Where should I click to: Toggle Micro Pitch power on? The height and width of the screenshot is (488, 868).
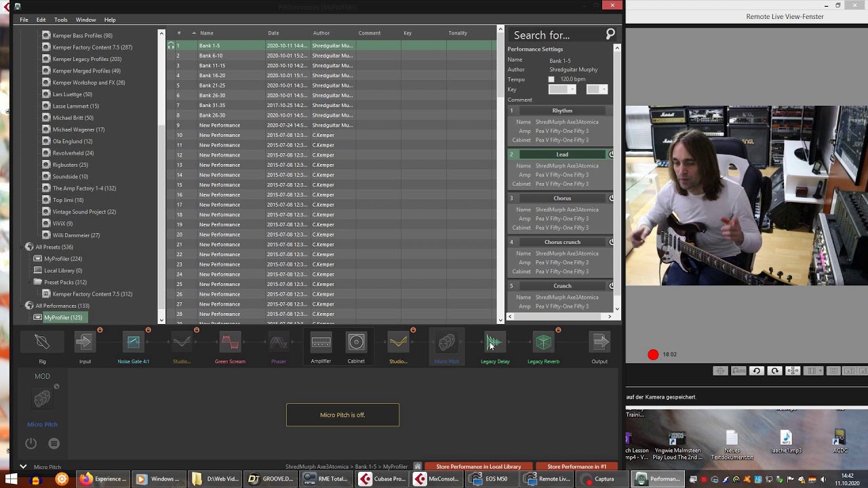pyautogui.click(x=31, y=443)
